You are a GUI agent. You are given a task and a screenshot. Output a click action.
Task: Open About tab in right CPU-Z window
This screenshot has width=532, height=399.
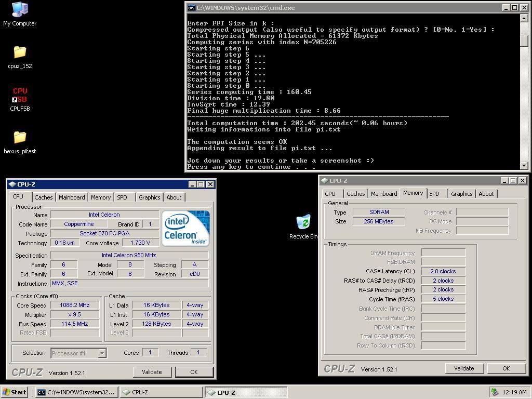(x=486, y=194)
